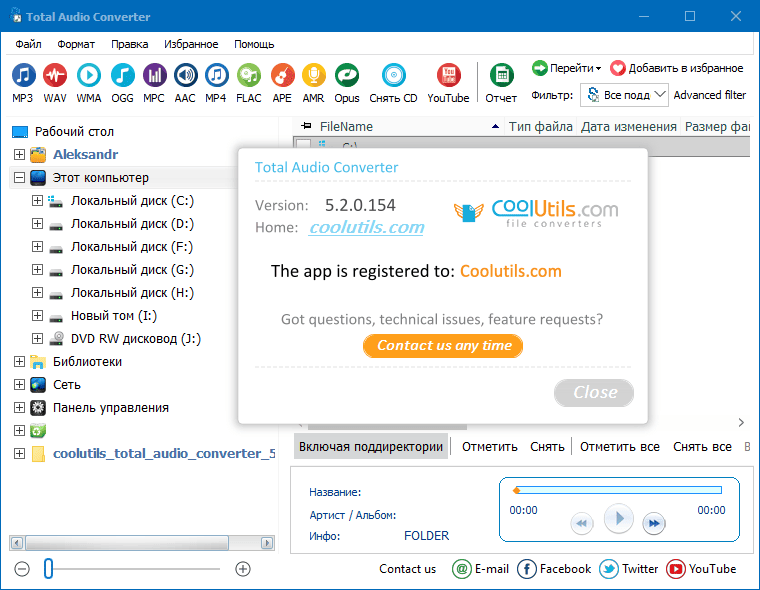Expand Локальный диск (C:) tree node
This screenshot has width=760, height=590.
pos(38,201)
